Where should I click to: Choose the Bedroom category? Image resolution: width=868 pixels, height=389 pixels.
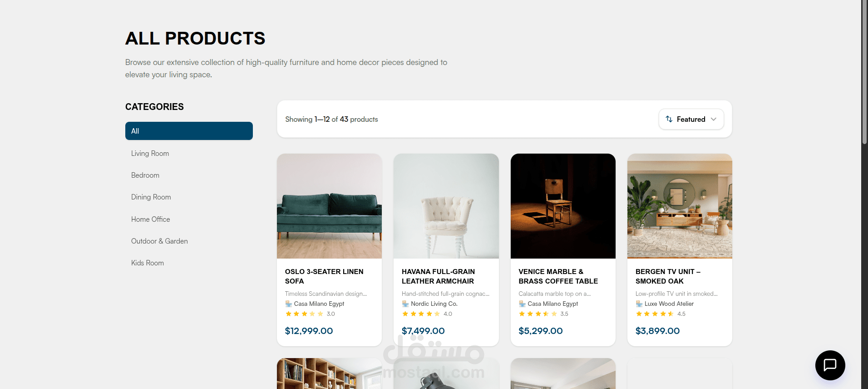pos(145,175)
